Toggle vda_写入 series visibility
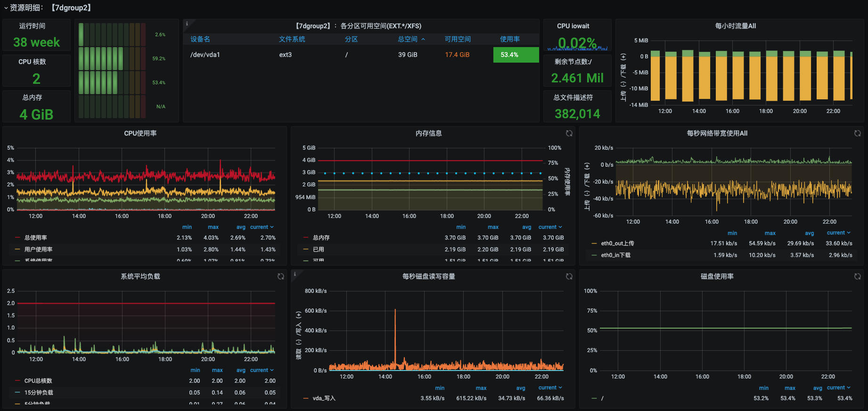The height and width of the screenshot is (411, 868). (x=324, y=398)
